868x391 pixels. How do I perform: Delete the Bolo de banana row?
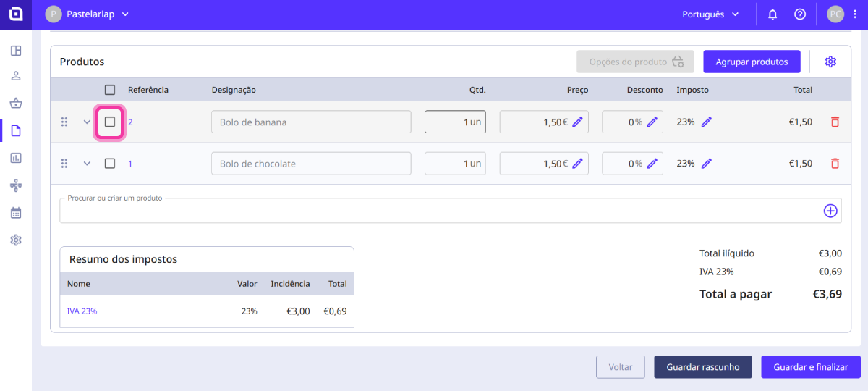tap(835, 122)
